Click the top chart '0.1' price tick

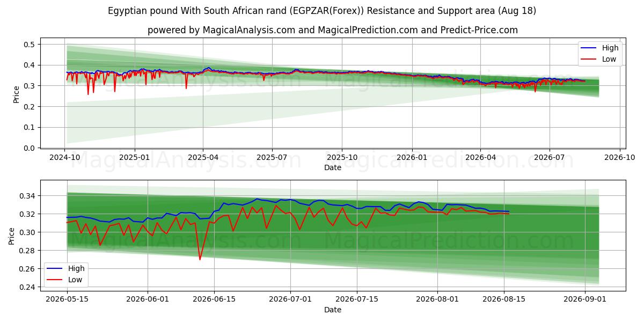pos(30,127)
